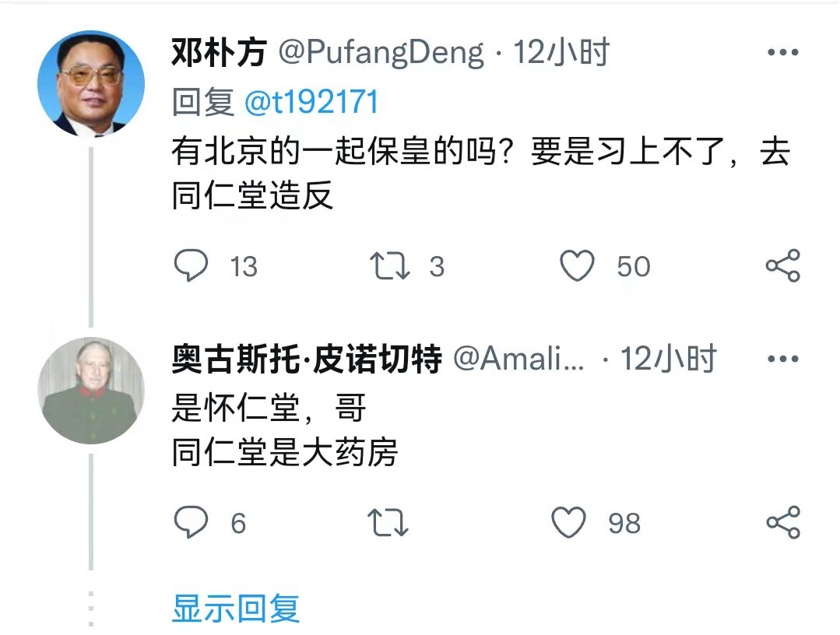Click the 显示回复 link

click(236, 608)
